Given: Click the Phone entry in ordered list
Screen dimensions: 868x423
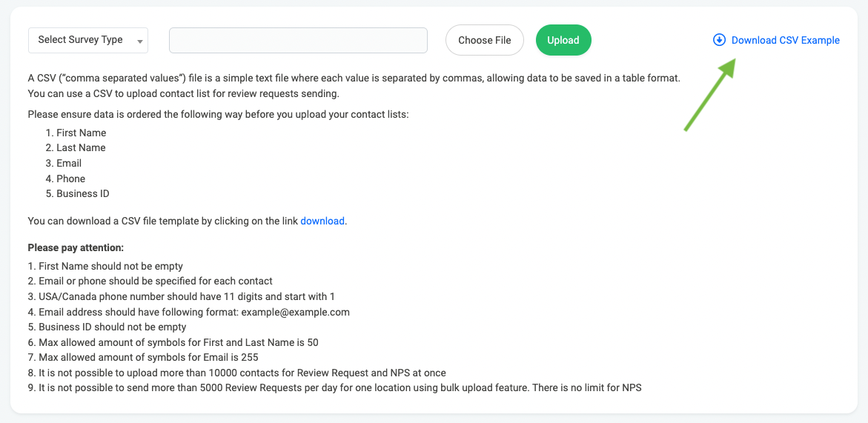Looking at the screenshot, I should pyautogui.click(x=65, y=179).
